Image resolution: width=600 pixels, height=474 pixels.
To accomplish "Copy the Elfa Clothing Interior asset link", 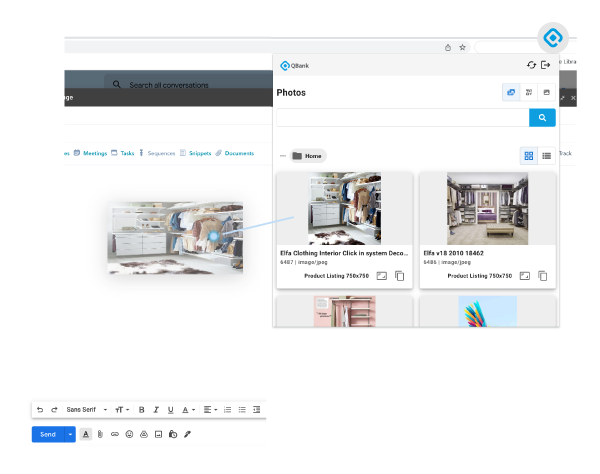I will pyautogui.click(x=399, y=276).
